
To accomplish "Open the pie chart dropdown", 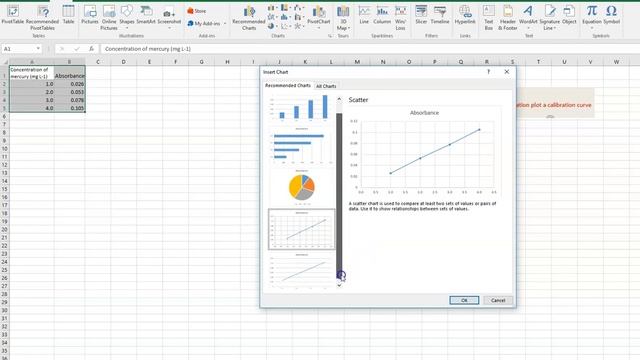I will 272,26.
